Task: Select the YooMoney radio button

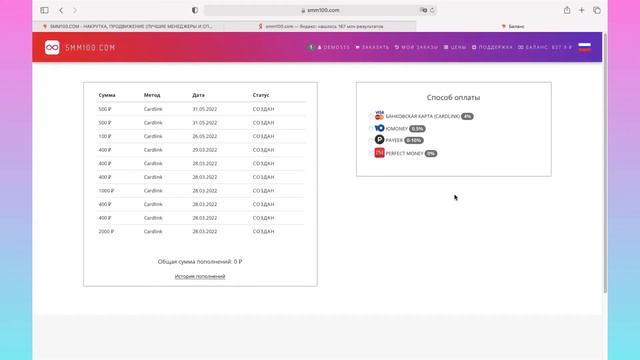Action: [371, 129]
